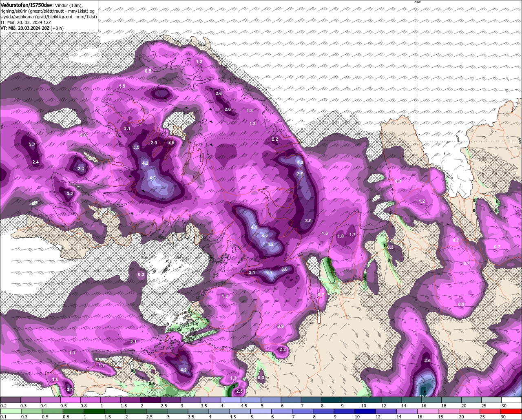Select the 1.8 precipitation value label
The image size is (522, 420).
coord(341,236)
